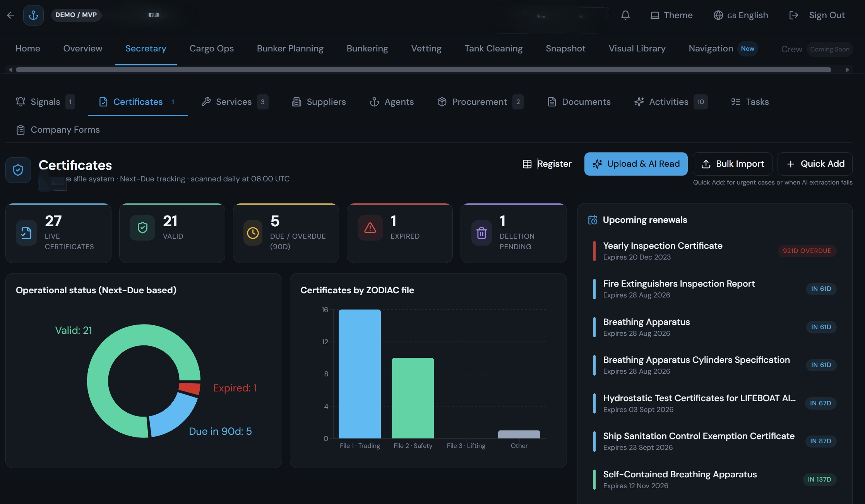This screenshot has width=865, height=504.
Task: Click the Upcoming renewals calendar icon
Action: pos(593,220)
